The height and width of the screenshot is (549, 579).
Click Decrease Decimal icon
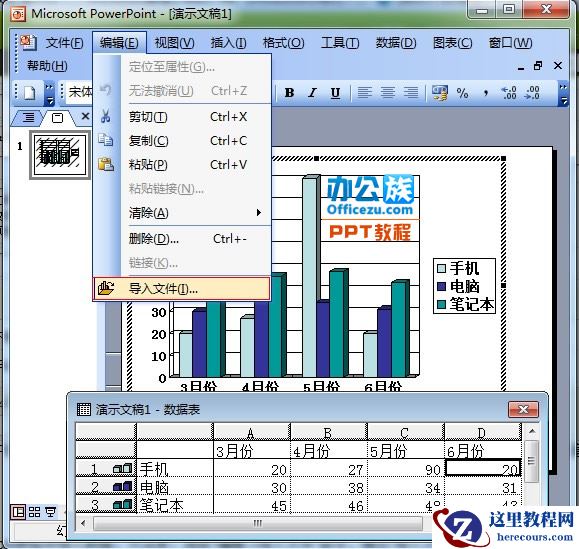coord(532,92)
